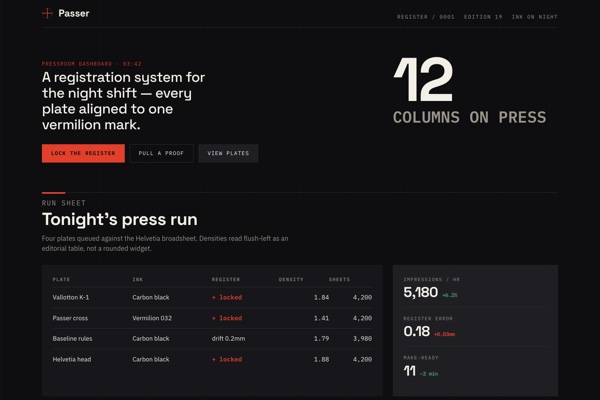Click the 1.41 density value

tap(321, 318)
